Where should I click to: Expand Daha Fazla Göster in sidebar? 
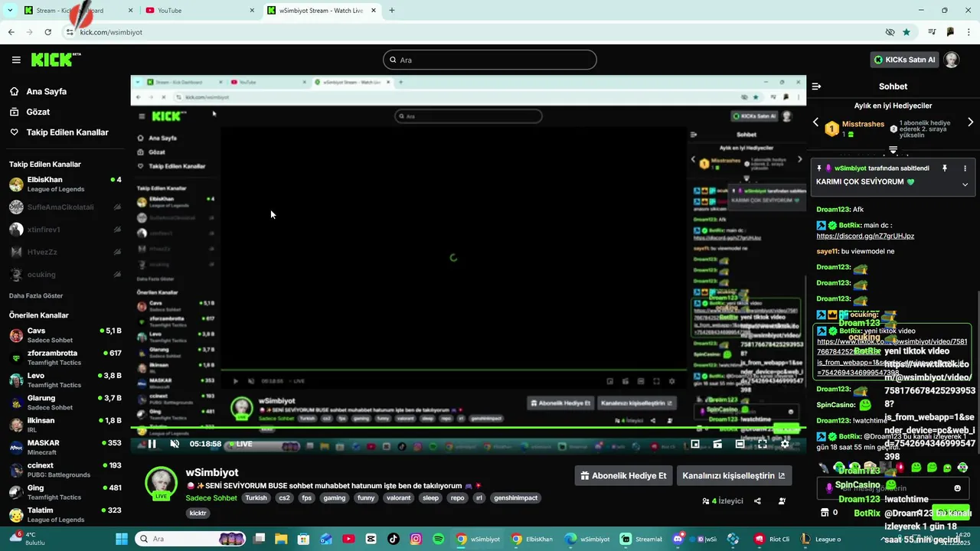36,295
